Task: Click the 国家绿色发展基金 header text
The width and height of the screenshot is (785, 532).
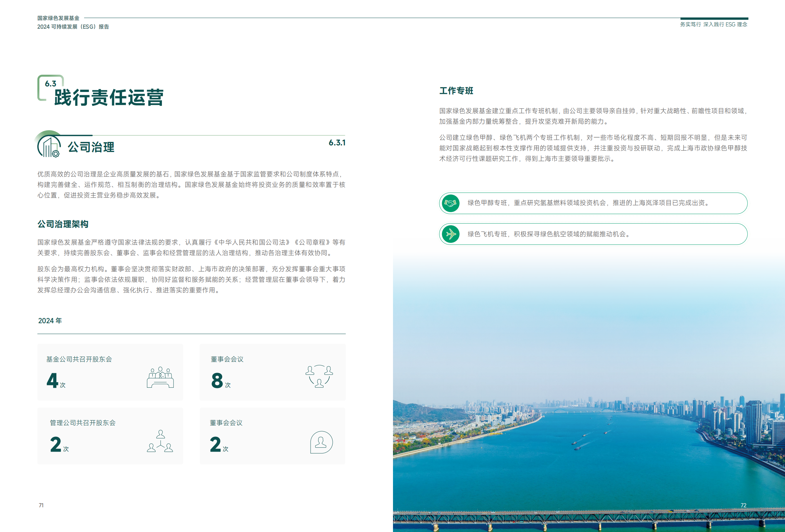Action: pos(58,18)
